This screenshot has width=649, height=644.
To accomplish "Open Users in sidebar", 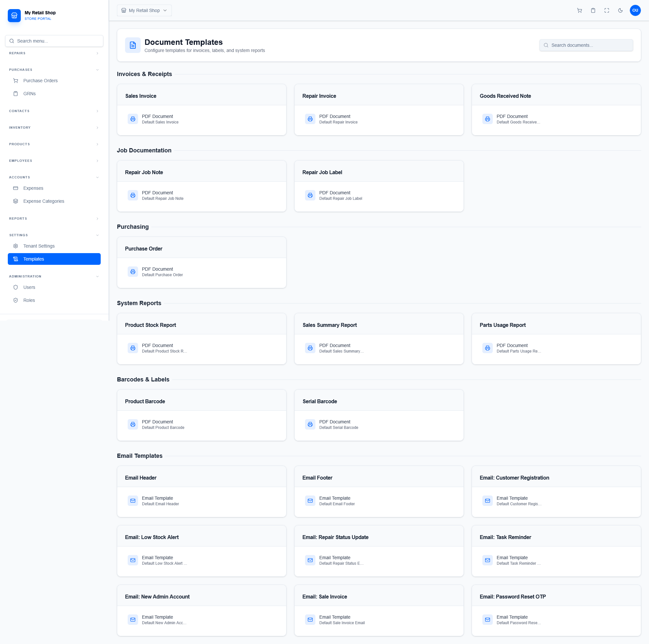I will point(54,287).
